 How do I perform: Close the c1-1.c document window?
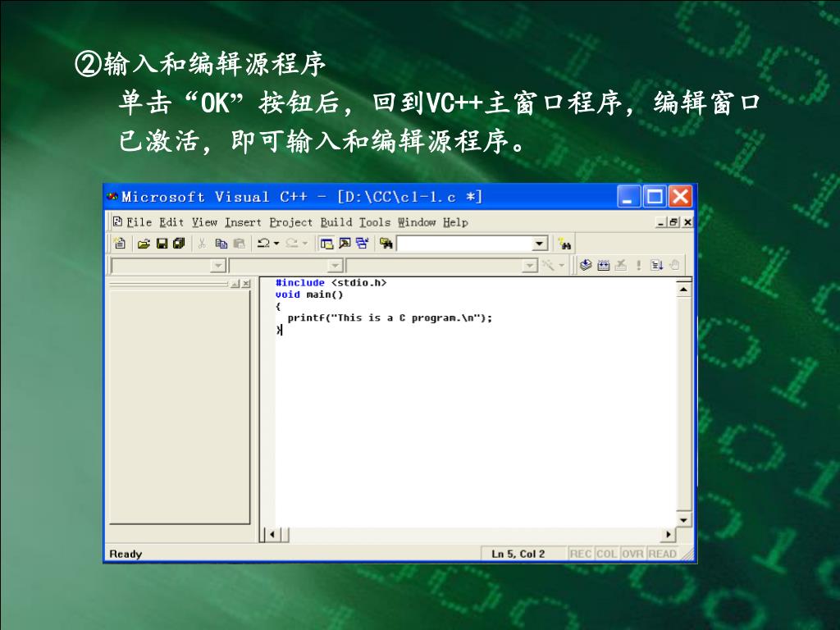tap(687, 221)
